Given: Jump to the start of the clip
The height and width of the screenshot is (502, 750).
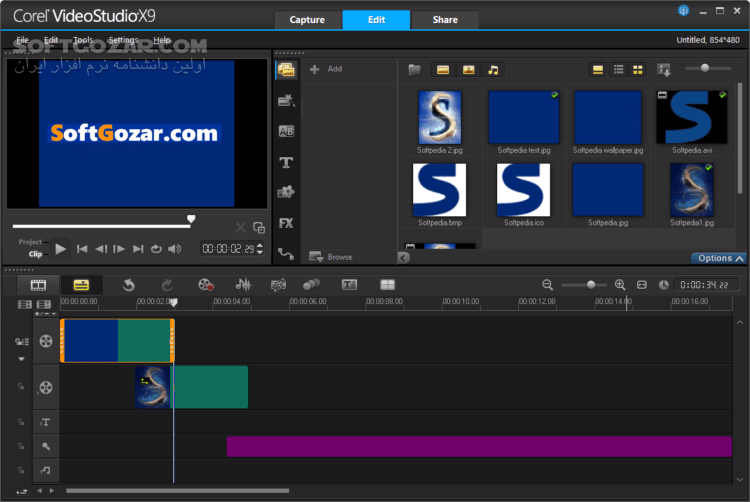Looking at the screenshot, I should 82,249.
